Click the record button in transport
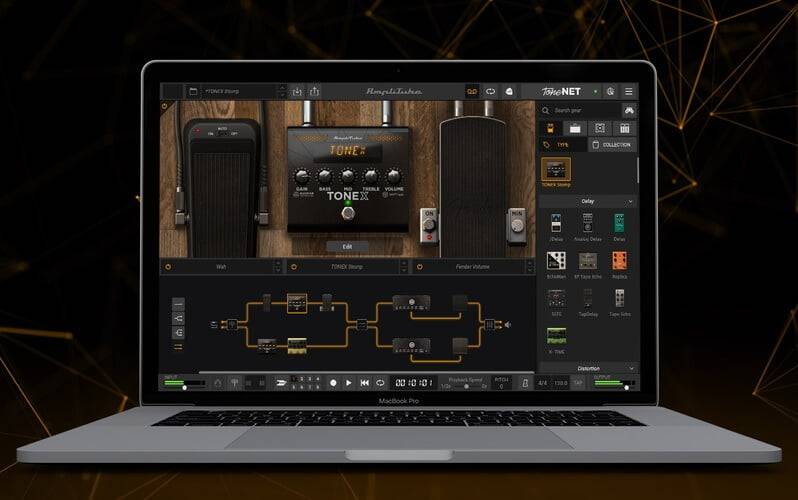The width and height of the screenshot is (798, 500). [x=333, y=383]
